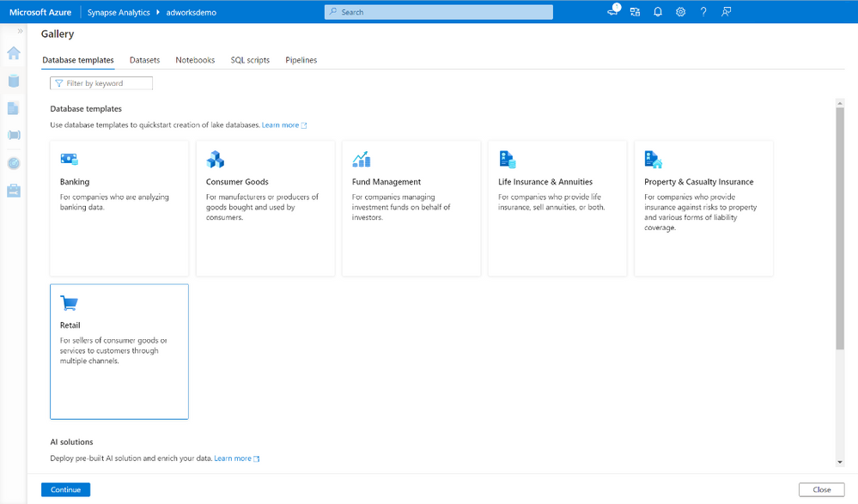
Task: Switch to the Notebooks tab
Action: point(195,60)
